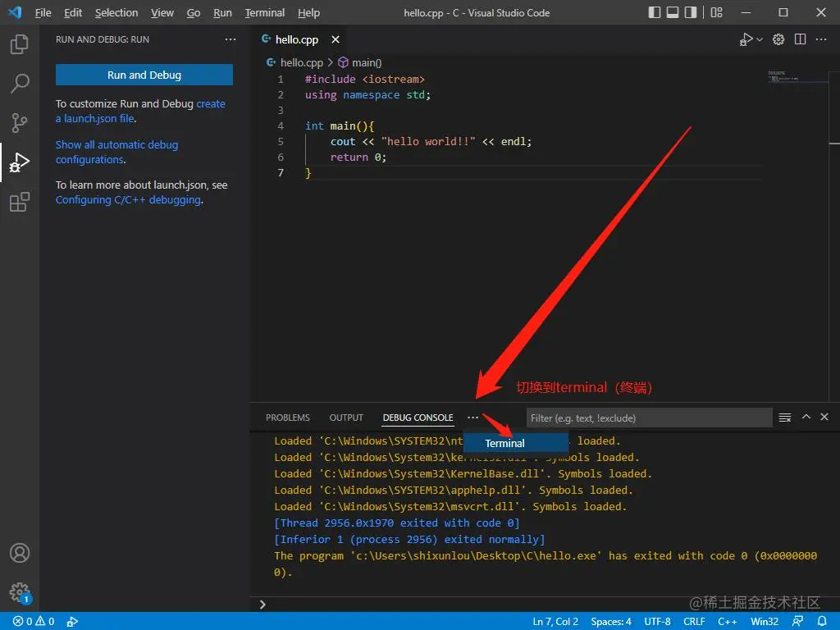This screenshot has height=630, width=840.
Task: Change line ending via CRLF
Action: click(694, 622)
